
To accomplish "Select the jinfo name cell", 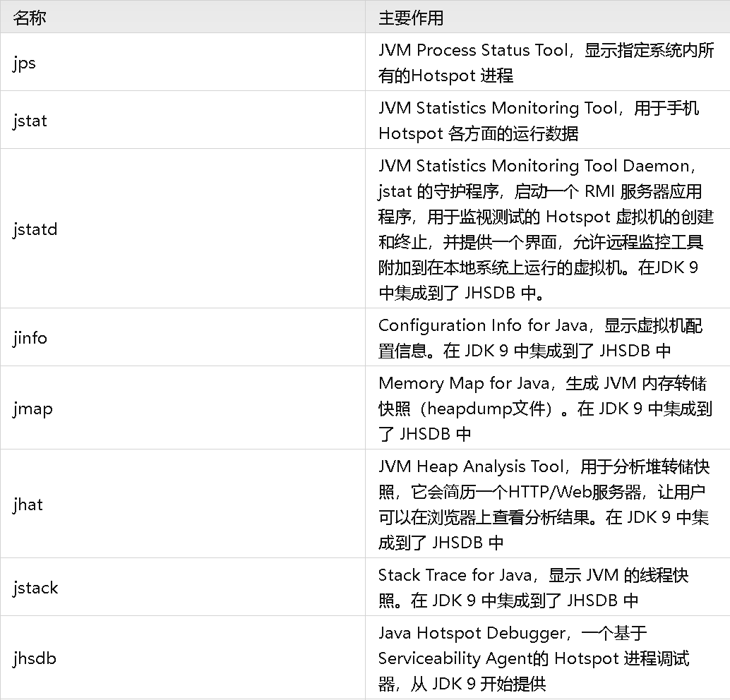I will (30, 338).
